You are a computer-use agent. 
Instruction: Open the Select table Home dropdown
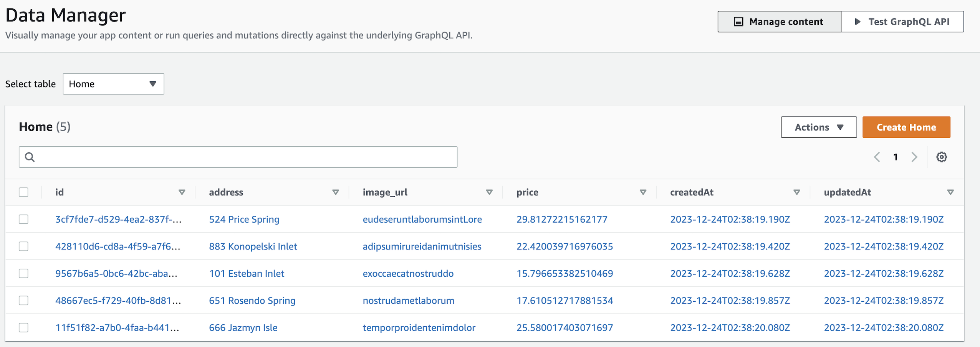[x=113, y=84]
